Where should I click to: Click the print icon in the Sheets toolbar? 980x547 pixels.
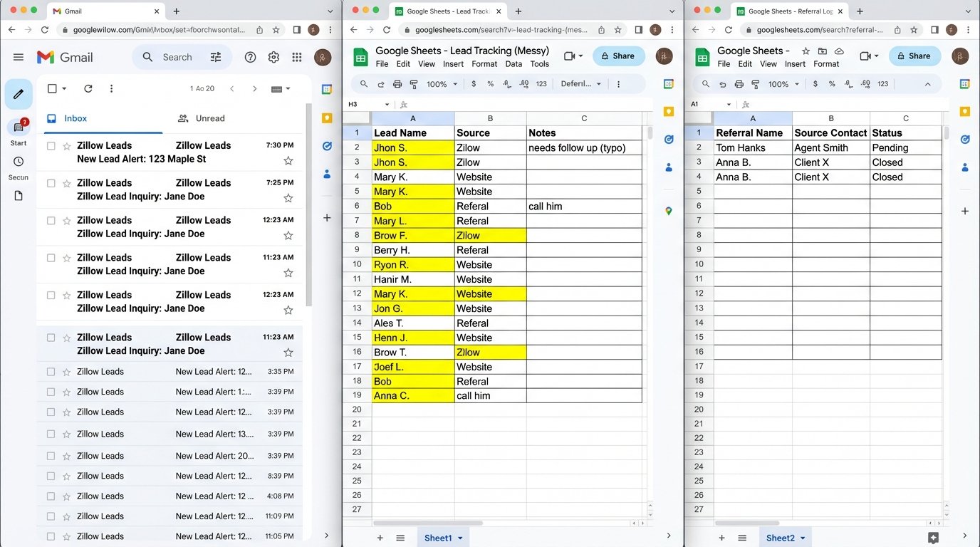[x=397, y=83]
